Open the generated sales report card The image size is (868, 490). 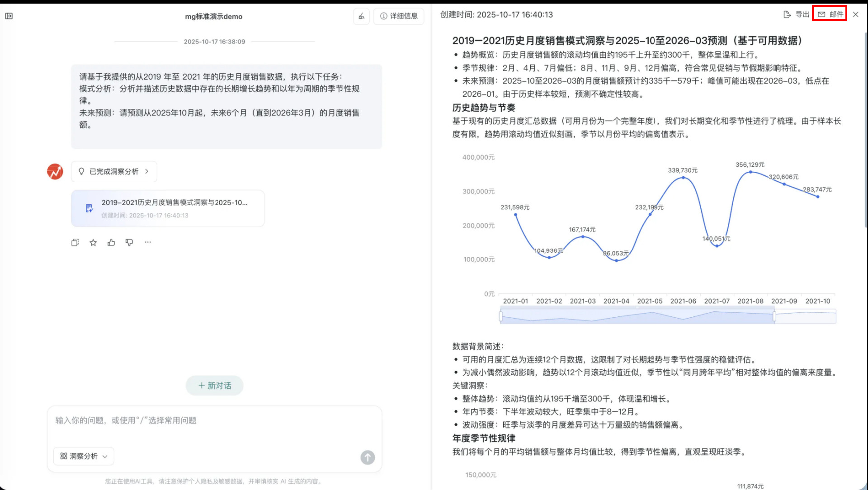click(168, 208)
